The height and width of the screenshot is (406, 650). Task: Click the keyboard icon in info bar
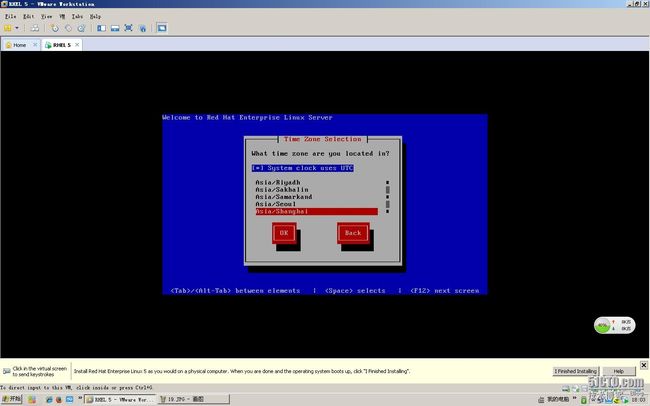(x=7, y=371)
